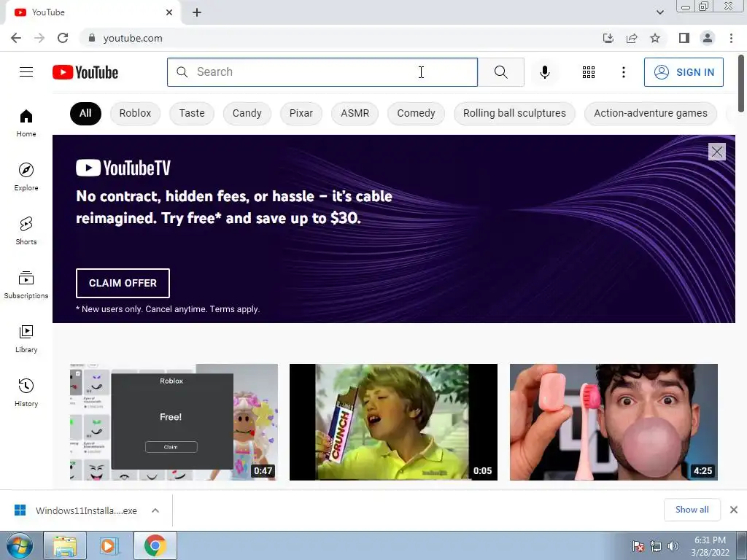747x560 pixels.
Task: Open the Roblox Free video thumbnail
Action: tap(174, 422)
